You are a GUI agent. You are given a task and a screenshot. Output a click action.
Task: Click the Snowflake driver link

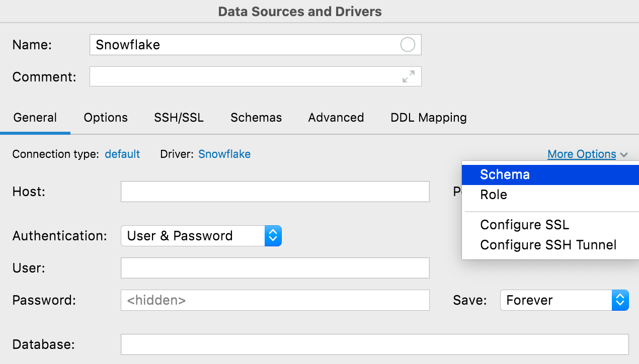coord(224,154)
